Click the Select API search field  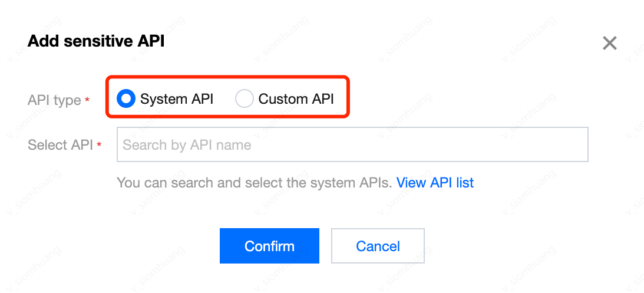point(352,145)
